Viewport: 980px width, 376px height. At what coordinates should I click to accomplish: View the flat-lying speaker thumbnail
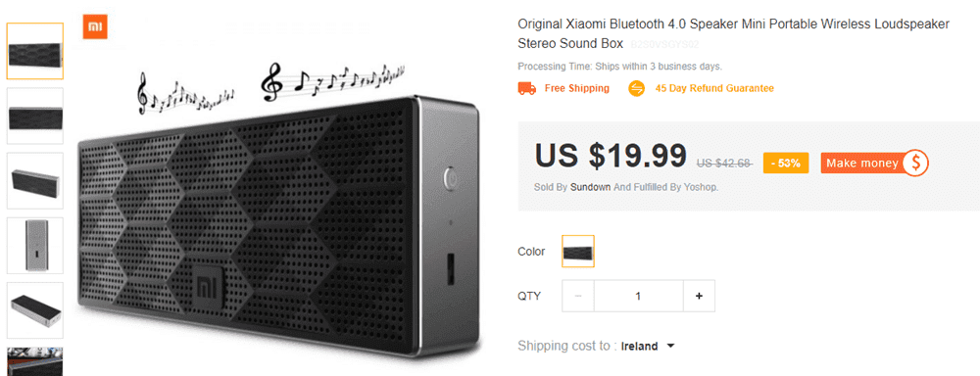click(x=35, y=310)
